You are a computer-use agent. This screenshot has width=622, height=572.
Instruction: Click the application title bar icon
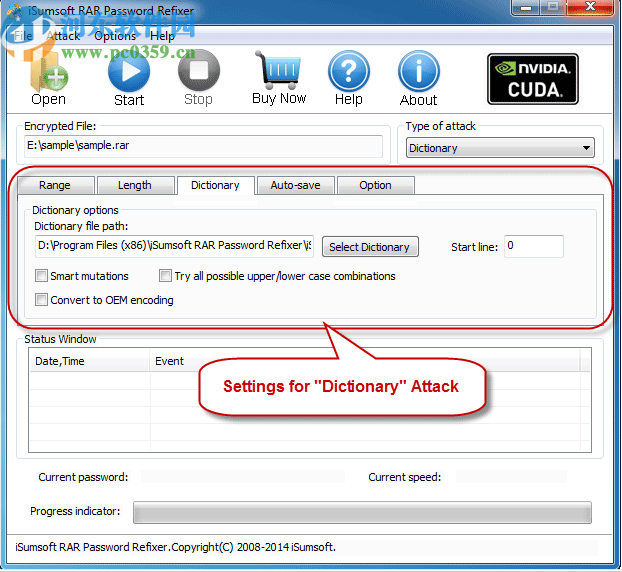tap(15, 10)
